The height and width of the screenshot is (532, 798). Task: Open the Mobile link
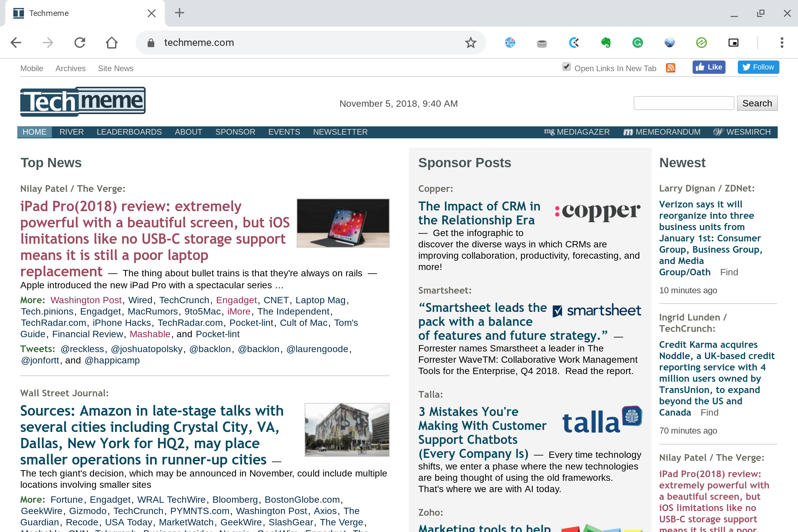(x=32, y=68)
